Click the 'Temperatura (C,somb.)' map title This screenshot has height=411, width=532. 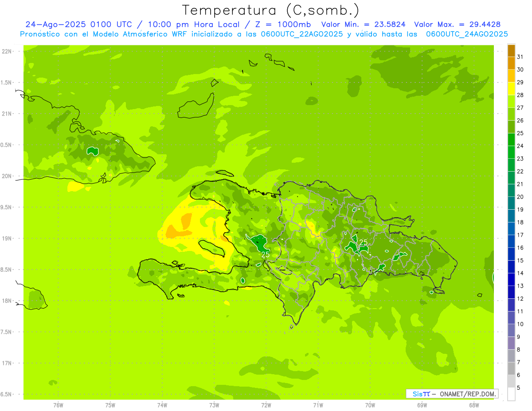click(x=271, y=10)
